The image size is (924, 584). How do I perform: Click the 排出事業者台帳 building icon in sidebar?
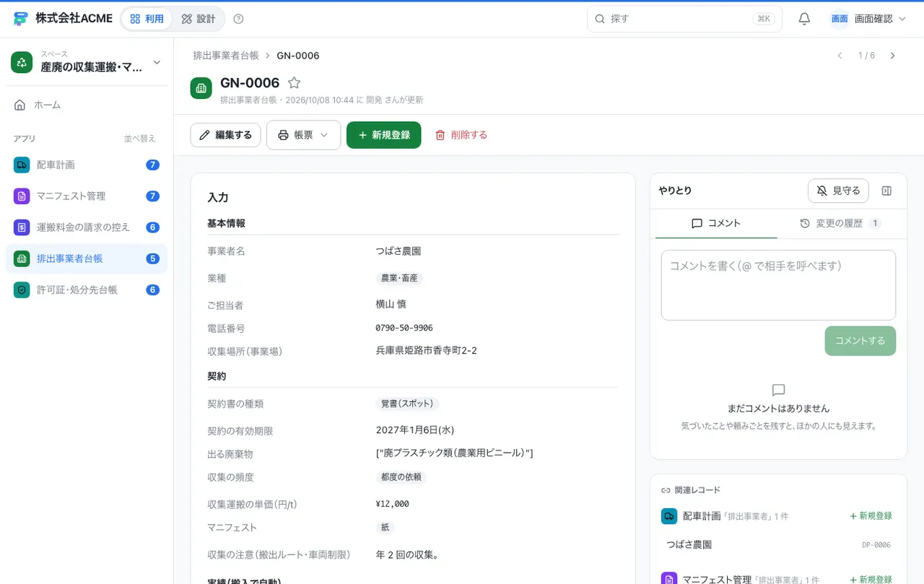(22, 258)
